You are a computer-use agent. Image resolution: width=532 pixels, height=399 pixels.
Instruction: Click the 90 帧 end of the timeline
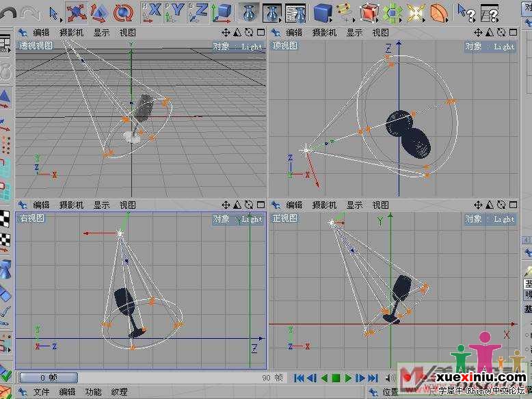[x=272, y=378]
